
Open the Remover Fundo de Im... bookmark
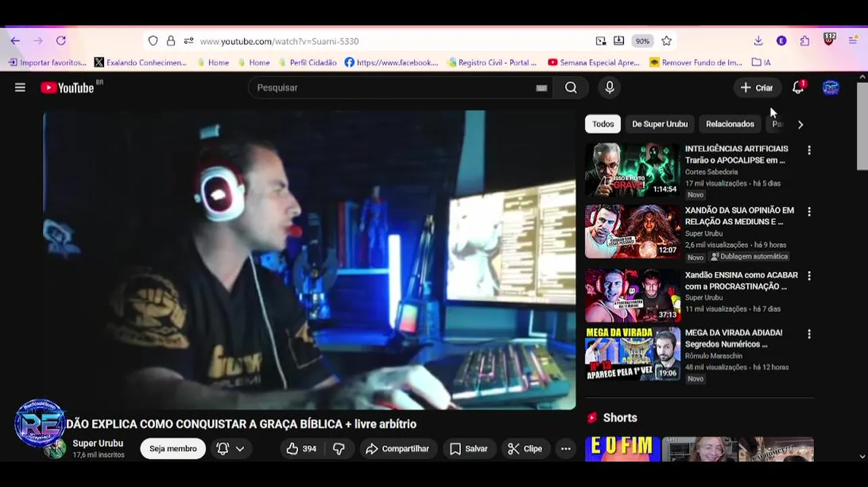pyautogui.click(x=696, y=62)
